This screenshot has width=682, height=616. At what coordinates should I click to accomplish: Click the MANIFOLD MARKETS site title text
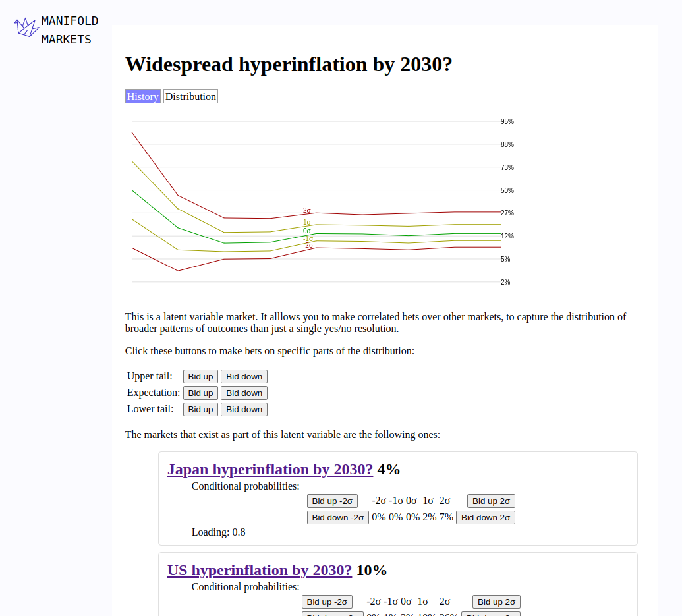69,30
